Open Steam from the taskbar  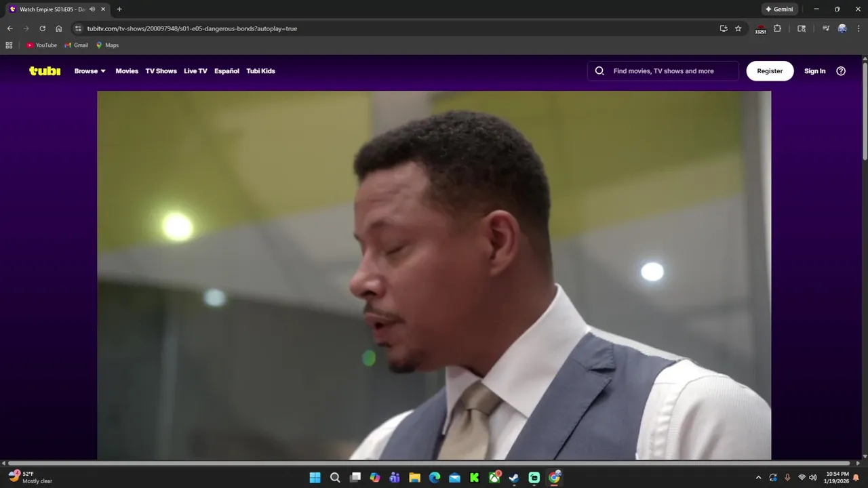pyautogui.click(x=514, y=477)
